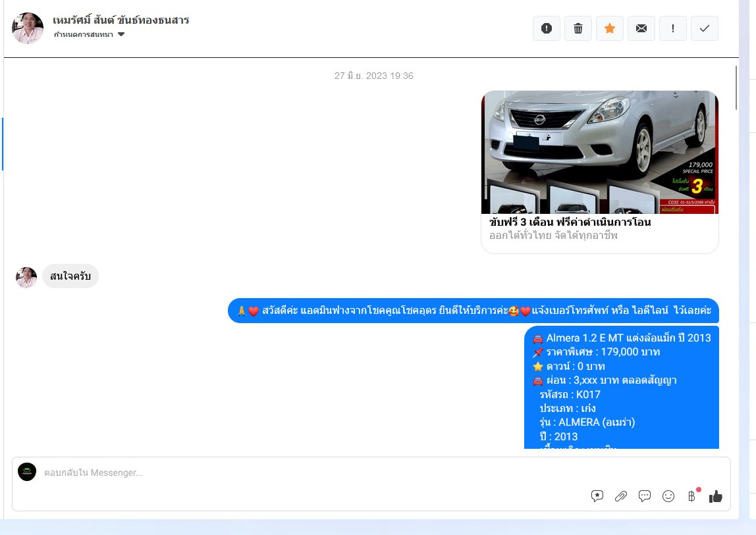Open the Nissan Almera ad image
The height and width of the screenshot is (535, 756).
(x=600, y=152)
